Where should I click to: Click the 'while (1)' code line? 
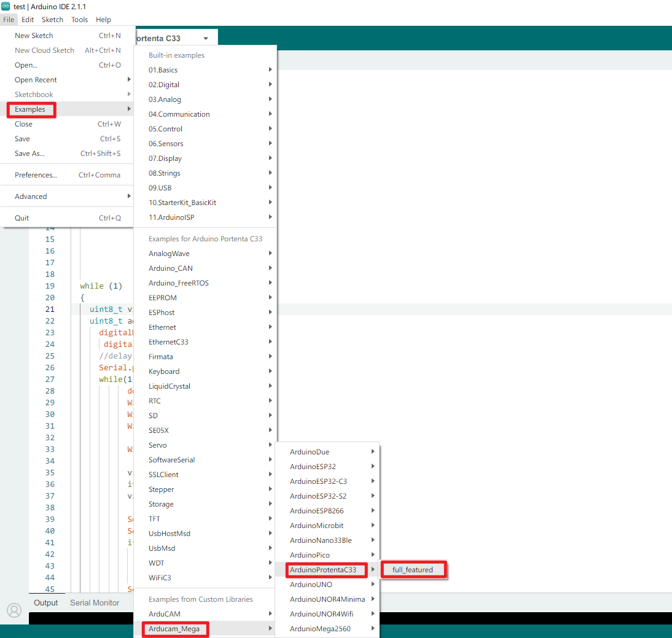pyautogui.click(x=101, y=286)
